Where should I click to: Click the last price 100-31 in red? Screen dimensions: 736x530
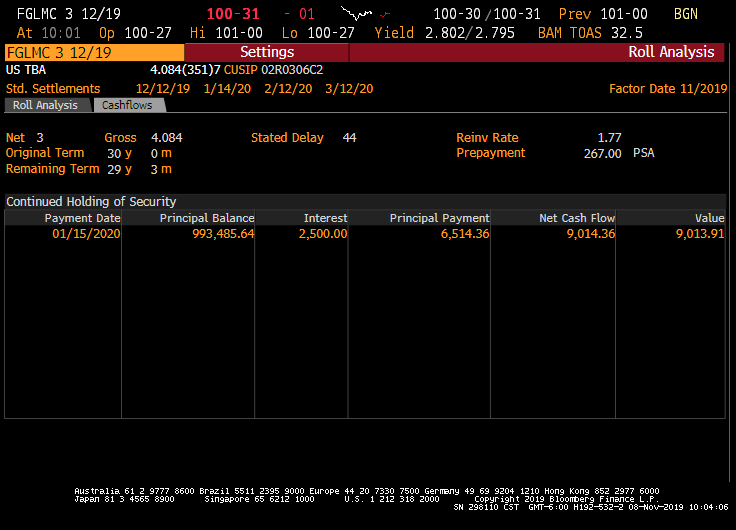(x=233, y=14)
